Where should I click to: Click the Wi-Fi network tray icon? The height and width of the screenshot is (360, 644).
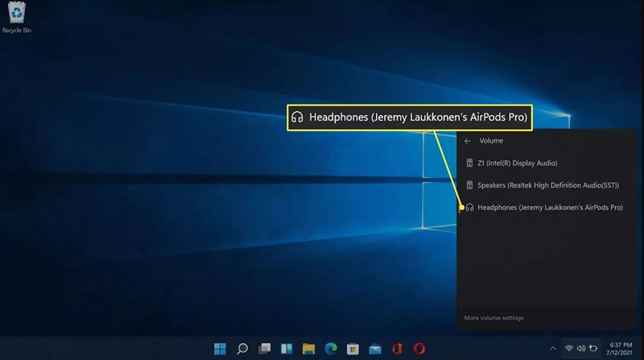point(569,349)
